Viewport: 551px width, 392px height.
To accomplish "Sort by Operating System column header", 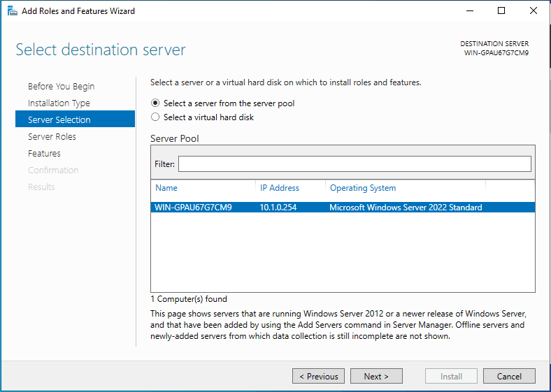I will (363, 188).
